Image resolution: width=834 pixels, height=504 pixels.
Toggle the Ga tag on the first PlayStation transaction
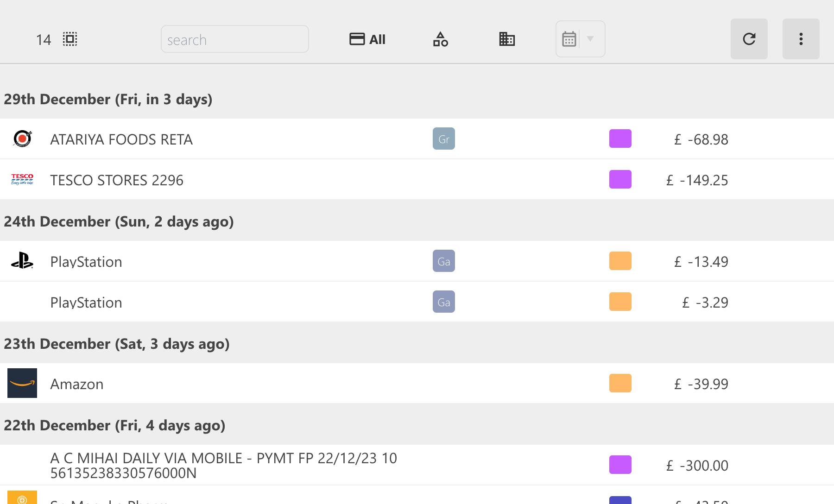(x=443, y=261)
